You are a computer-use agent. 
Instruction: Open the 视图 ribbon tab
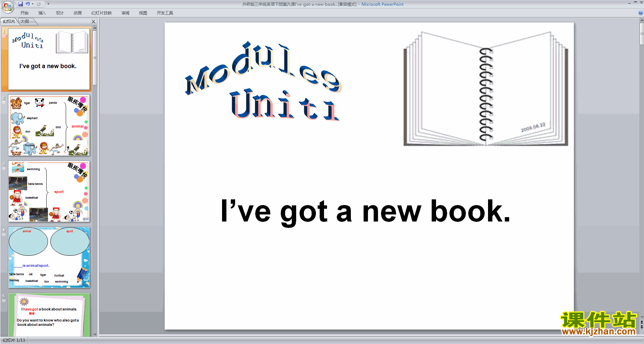point(143,13)
